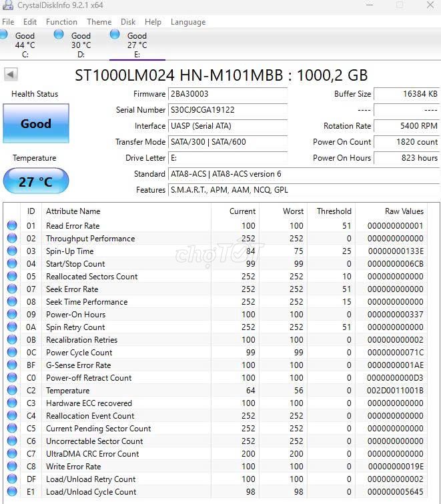441x504 pixels.
Task: Click the status icon for Uncorrectable Sector Count
Action: 12,441
